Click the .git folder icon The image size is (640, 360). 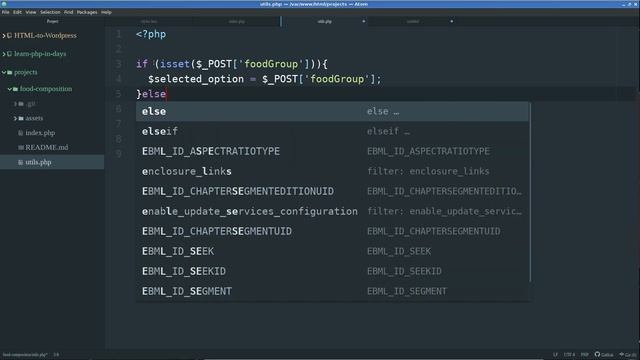point(21,104)
